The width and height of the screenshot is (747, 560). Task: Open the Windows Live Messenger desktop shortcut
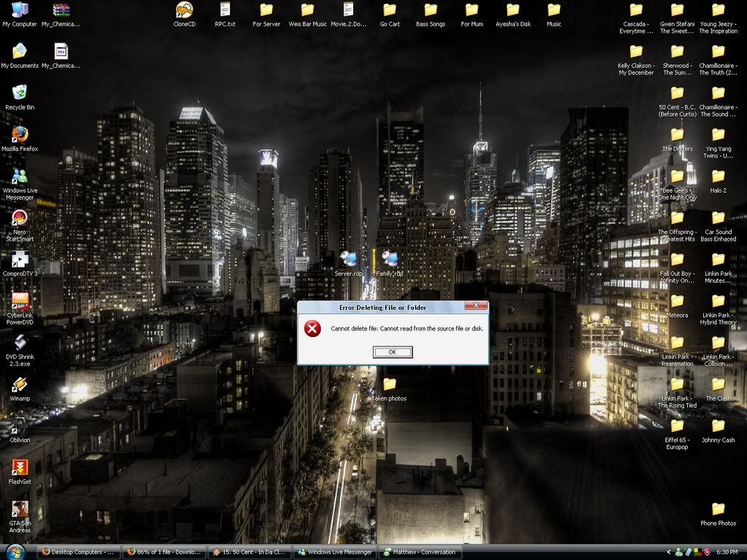[20, 176]
